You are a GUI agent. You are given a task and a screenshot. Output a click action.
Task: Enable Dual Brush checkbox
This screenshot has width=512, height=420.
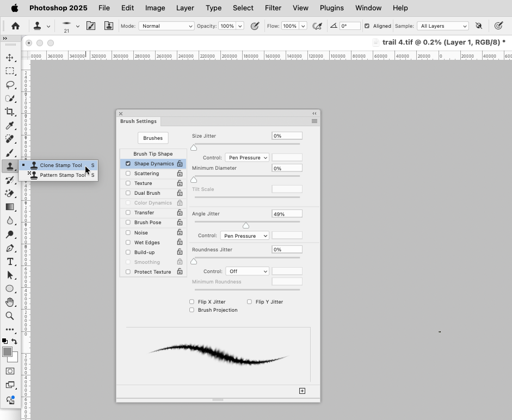pyautogui.click(x=128, y=193)
